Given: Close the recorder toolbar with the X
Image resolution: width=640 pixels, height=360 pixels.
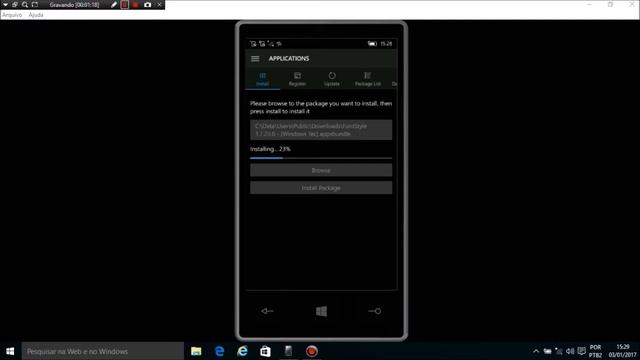Looking at the screenshot, I should point(160,4).
